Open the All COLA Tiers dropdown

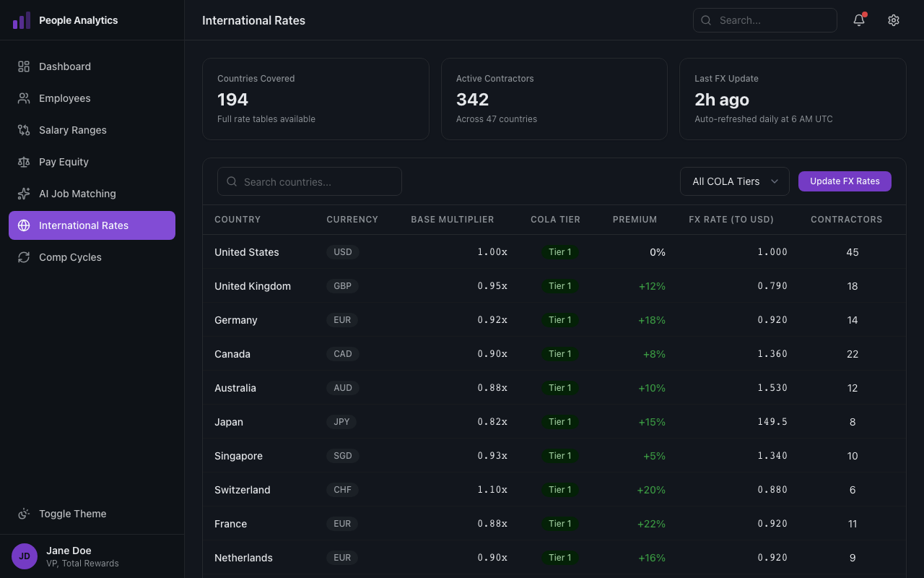click(x=734, y=181)
